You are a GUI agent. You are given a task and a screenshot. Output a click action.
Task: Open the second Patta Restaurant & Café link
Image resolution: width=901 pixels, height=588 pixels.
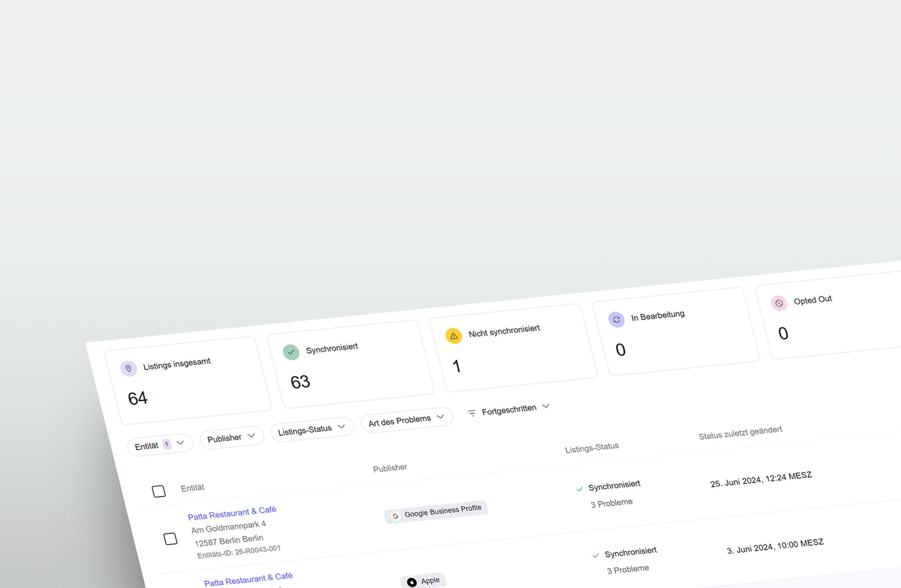(x=248, y=579)
